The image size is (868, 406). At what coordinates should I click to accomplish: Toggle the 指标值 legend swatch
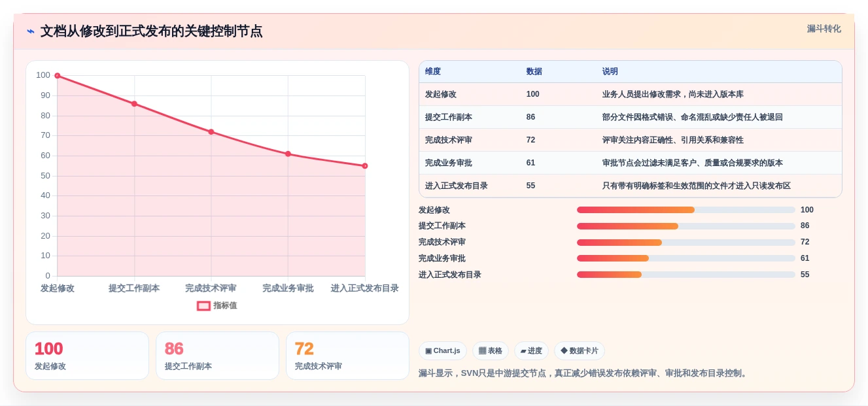[203, 305]
